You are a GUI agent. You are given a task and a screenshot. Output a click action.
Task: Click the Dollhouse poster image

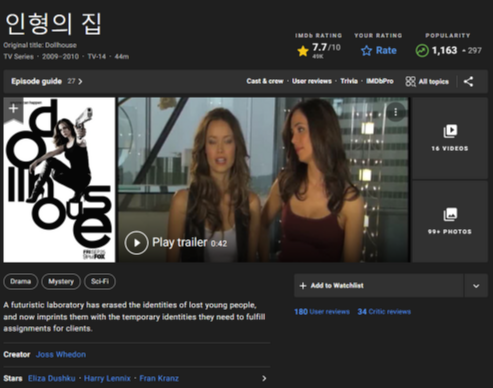click(59, 180)
